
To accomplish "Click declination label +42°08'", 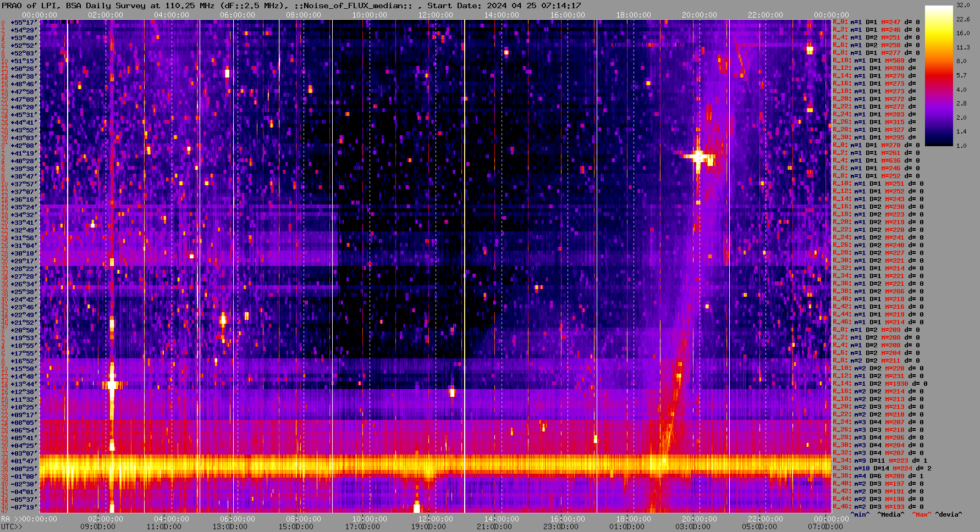I will coord(24,145).
